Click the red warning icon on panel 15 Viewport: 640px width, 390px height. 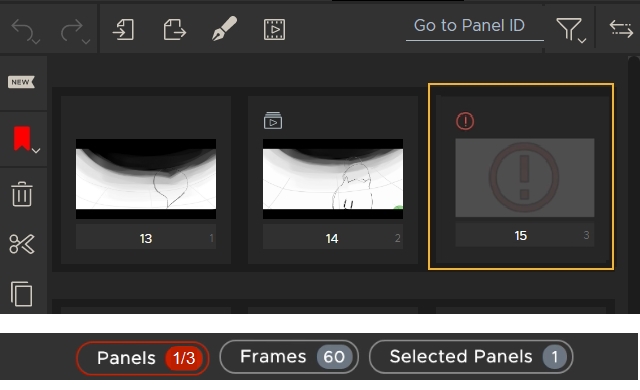(x=465, y=121)
